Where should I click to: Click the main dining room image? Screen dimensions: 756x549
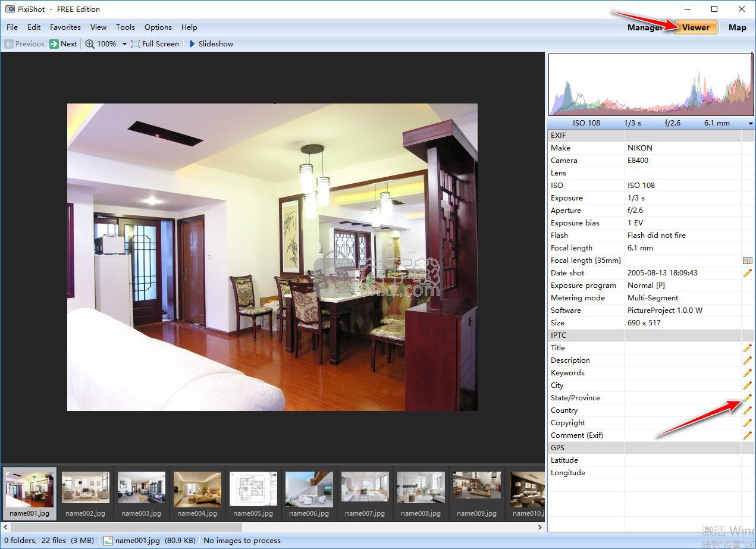(x=272, y=257)
